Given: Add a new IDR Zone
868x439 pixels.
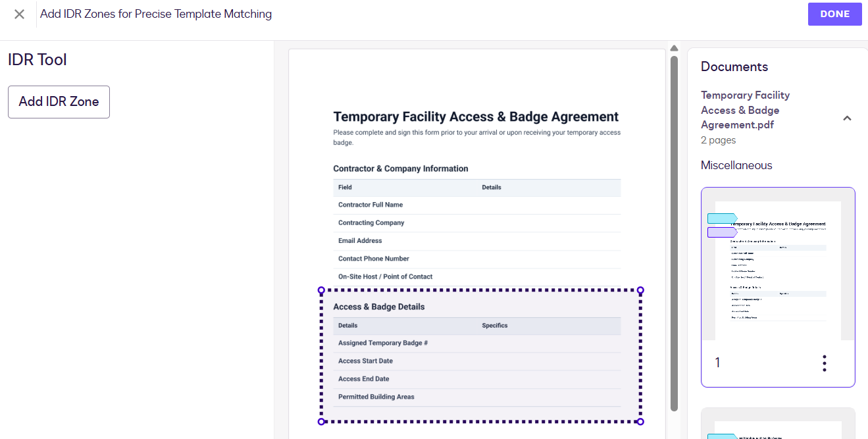Looking at the screenshot, I should click(59, 102).
